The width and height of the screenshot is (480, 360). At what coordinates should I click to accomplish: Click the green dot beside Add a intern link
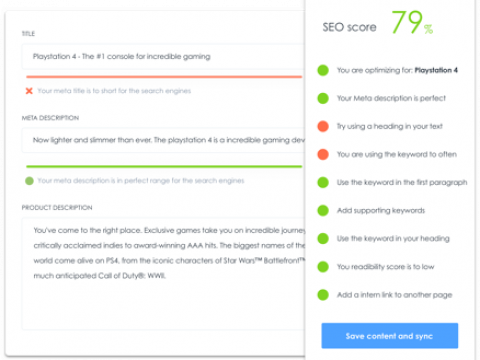323,295
